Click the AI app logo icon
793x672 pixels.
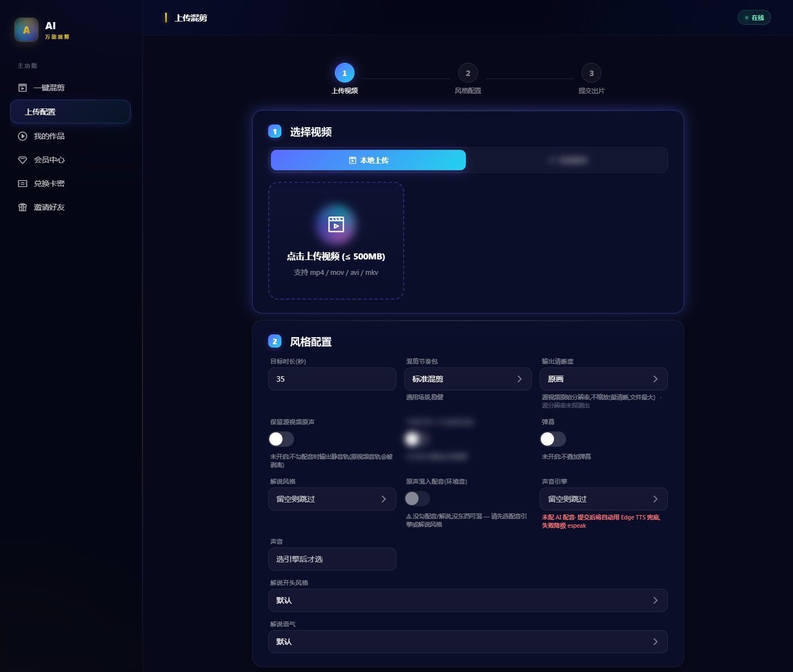click(26, 30)
